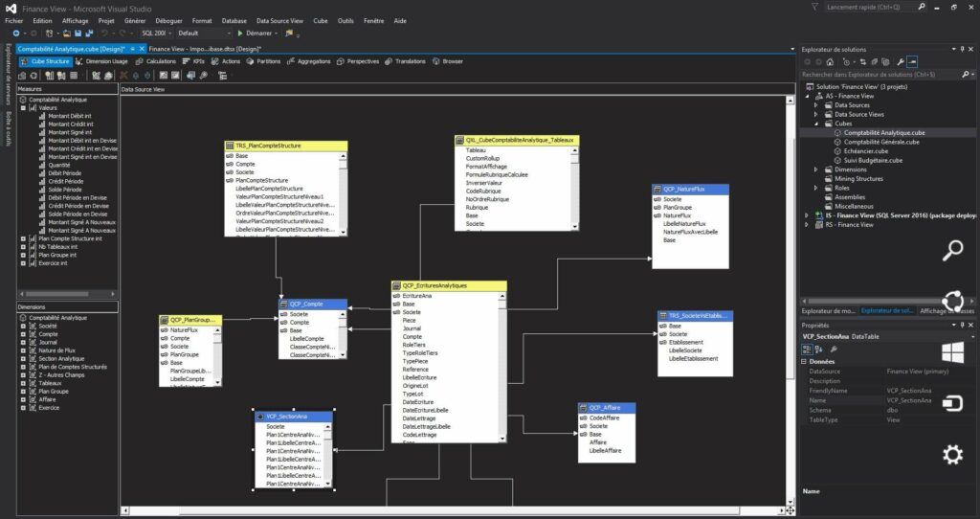Open the Finance View Impo...ibase.dtsx document tab
Image resolution: width=980 pixels, height=519 pixels.
click(205, 48)
